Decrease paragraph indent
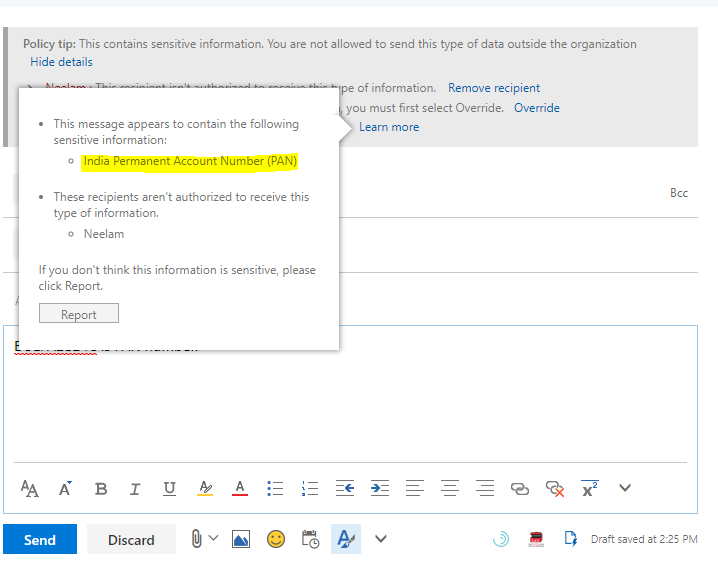Image resolution: width=718 pixels, height=567 pixels. click(345, 489)
